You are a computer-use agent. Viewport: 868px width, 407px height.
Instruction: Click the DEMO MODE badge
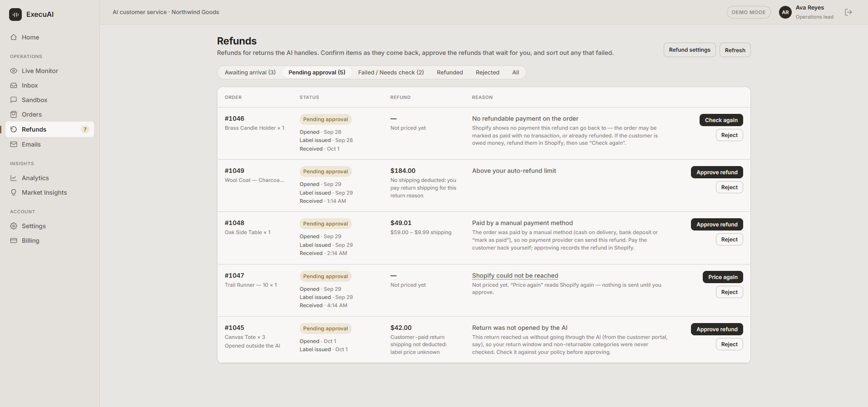(749, 12)
